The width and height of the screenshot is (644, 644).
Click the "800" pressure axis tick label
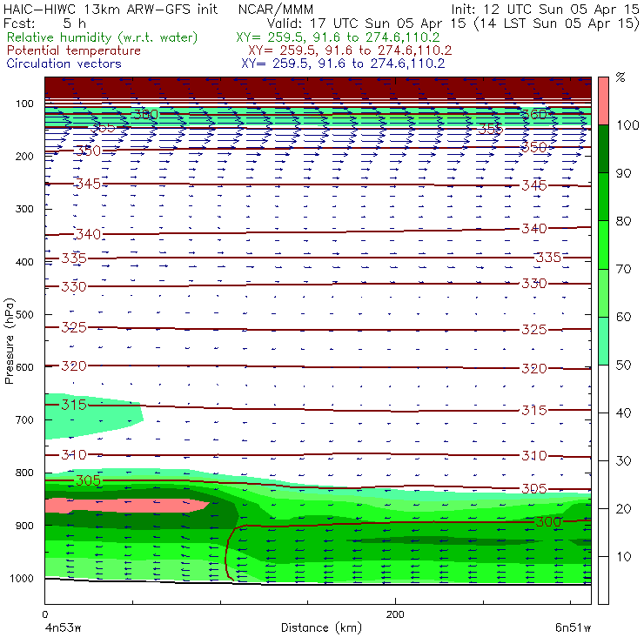pyautogui.click(x=24, y=473)
